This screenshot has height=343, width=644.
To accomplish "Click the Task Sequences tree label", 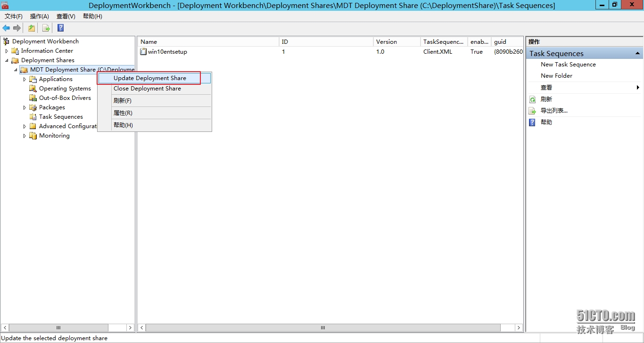I will click(61, 117).
